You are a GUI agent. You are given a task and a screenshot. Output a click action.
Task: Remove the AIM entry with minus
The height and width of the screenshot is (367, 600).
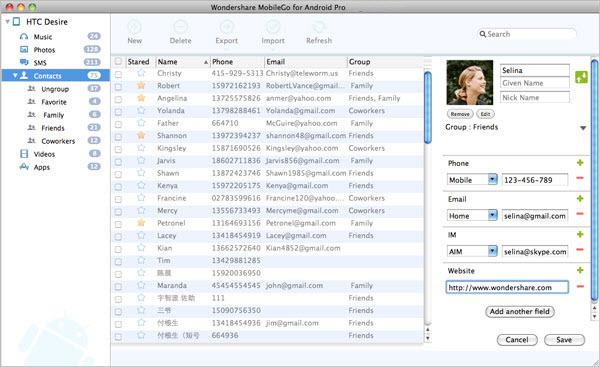click(x=580, y=250)
